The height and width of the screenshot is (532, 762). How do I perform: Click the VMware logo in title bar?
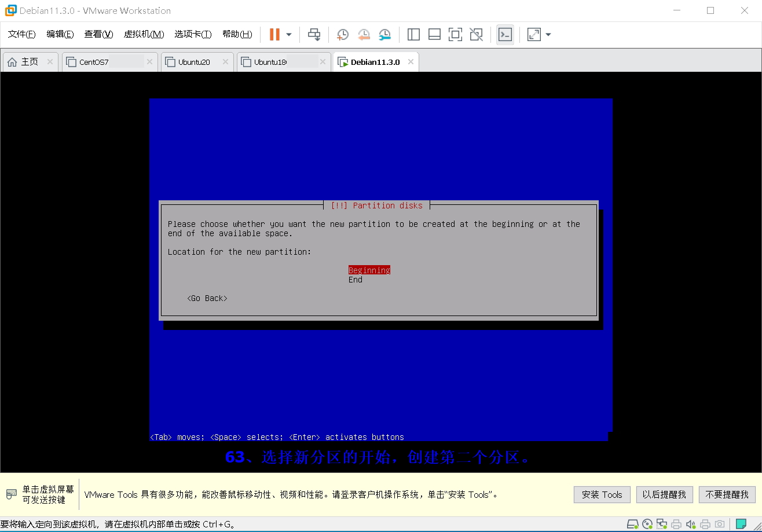(x=10, y=10)
